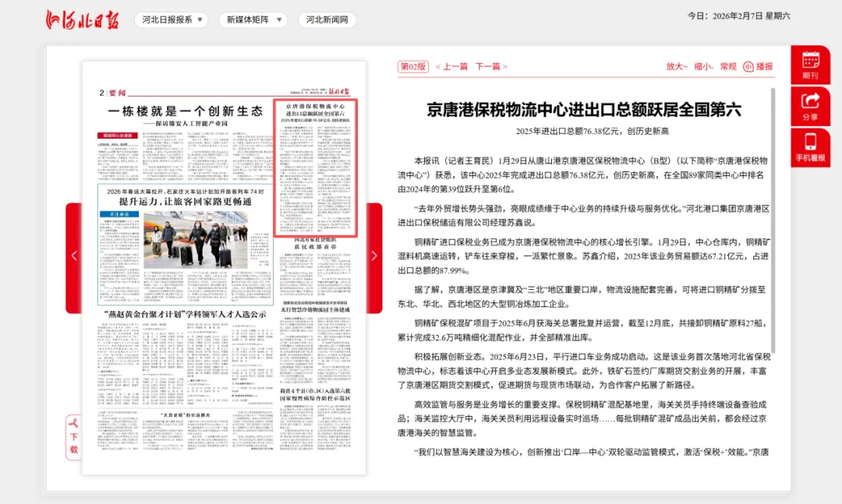
Task: Go to next article 下一篇
Action: click(x=491, y=66)
